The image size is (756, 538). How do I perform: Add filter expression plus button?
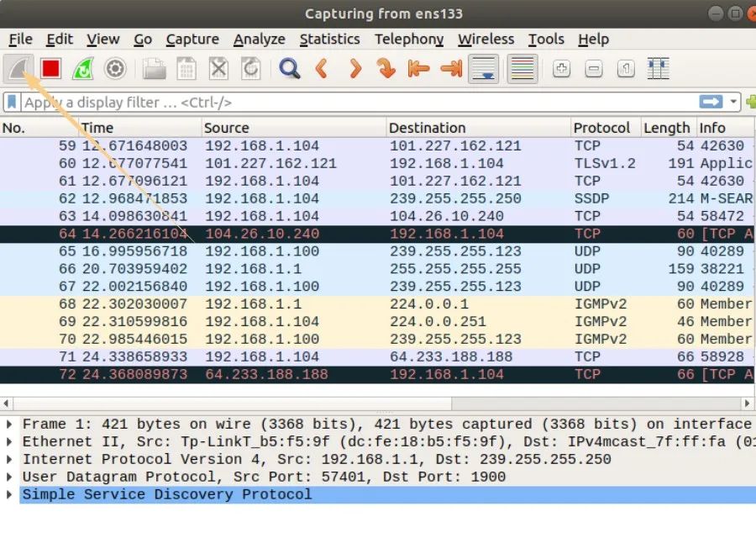coord(751,102)
